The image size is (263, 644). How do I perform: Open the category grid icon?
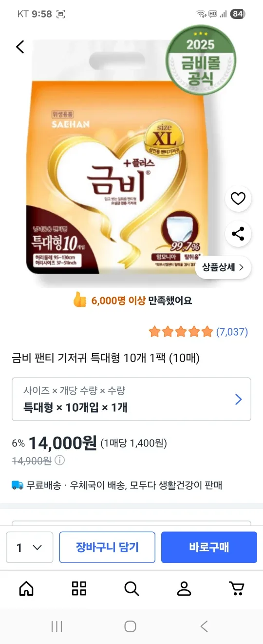(x=79, y=588)
